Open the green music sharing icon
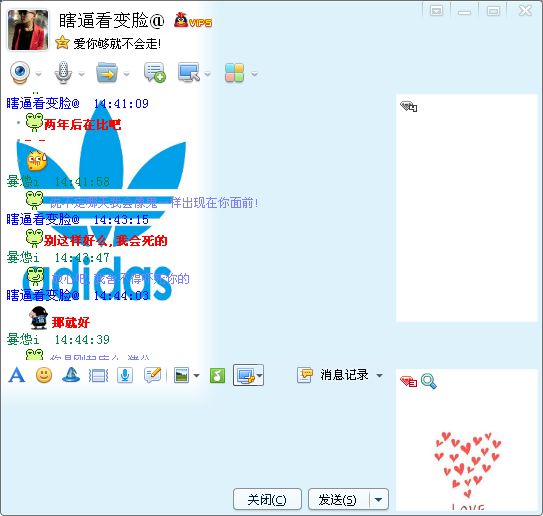The height and width of the screenshot is (516, 543). pyautogui.click(x=217, y=375)
